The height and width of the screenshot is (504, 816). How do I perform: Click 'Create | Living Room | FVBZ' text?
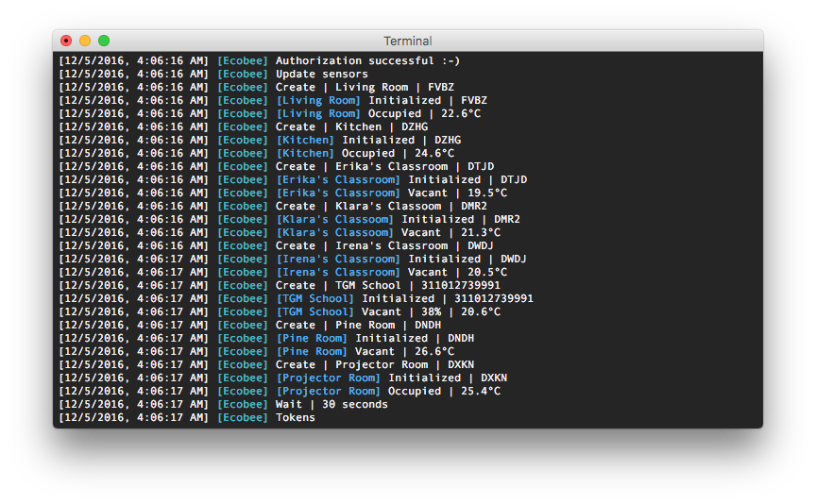365,88
